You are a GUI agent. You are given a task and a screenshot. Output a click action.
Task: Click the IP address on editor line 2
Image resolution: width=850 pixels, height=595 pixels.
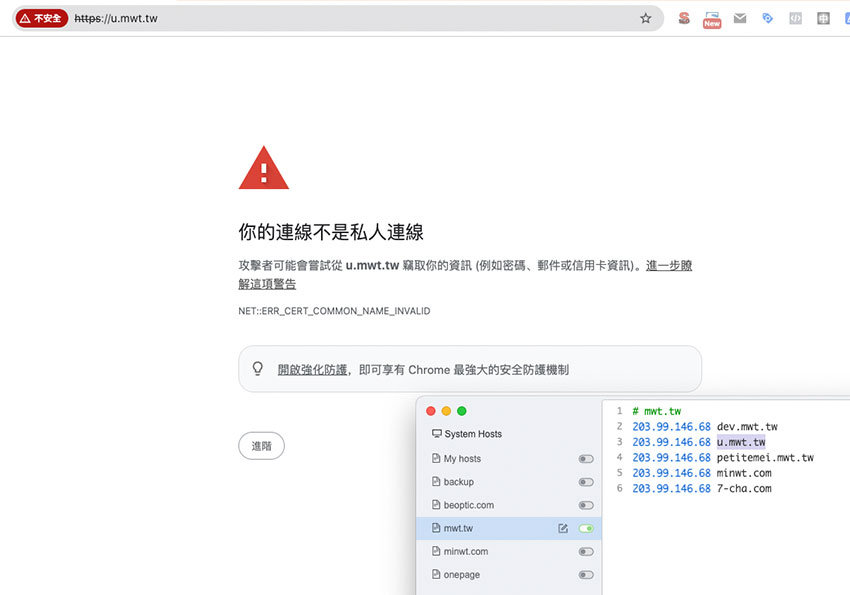coord(671,427)
